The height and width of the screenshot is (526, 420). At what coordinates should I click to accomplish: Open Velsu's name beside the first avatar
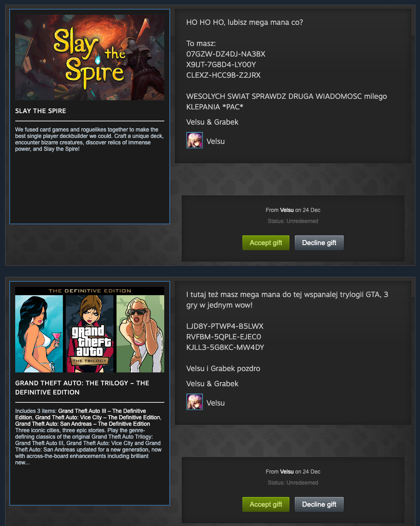(216, 141)
